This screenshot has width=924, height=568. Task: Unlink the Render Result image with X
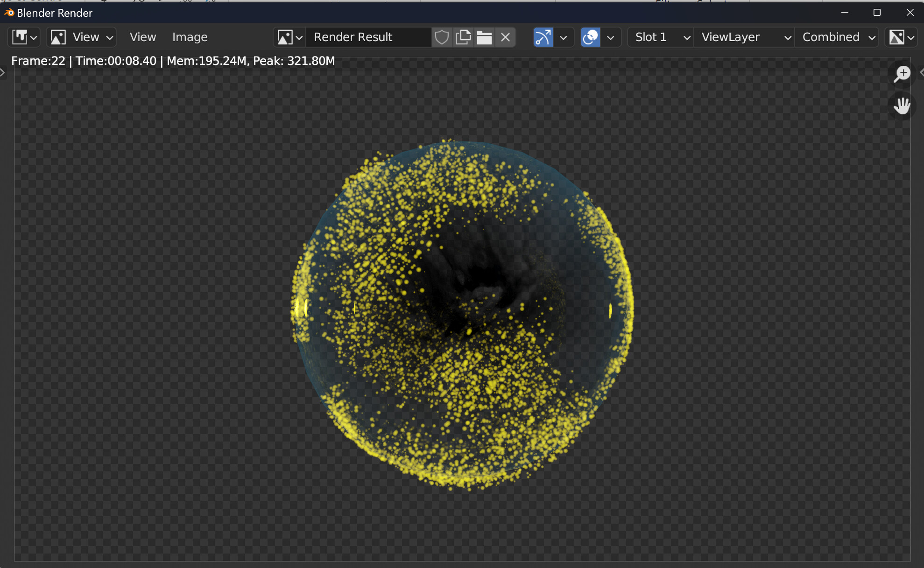[x=505, y=37]
